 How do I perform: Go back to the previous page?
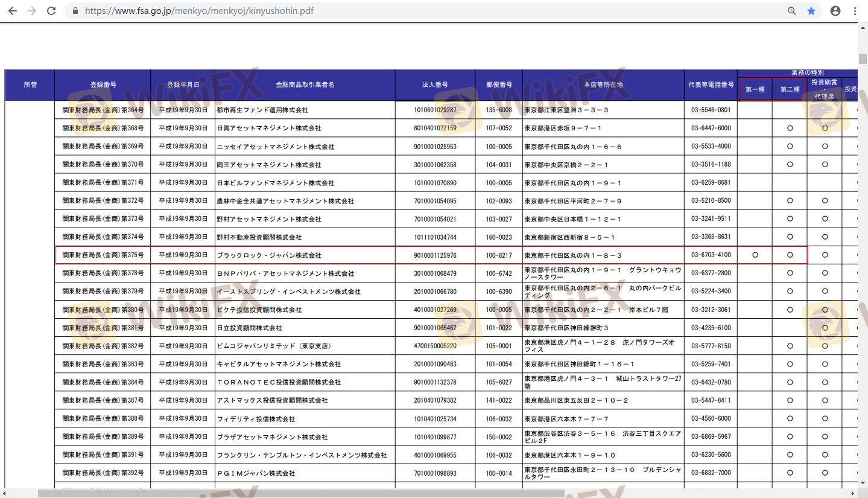click(x=13, y=11)
